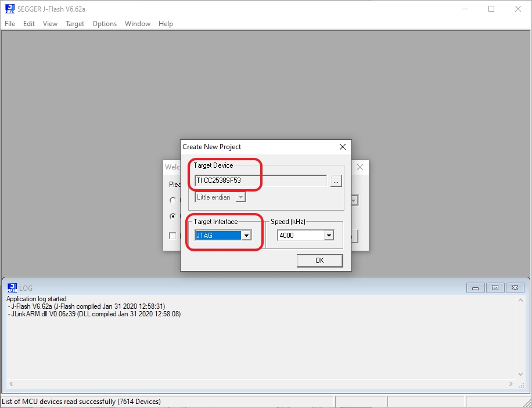Click the Target Device field showing TI CC2538SF53

(261, 180)
